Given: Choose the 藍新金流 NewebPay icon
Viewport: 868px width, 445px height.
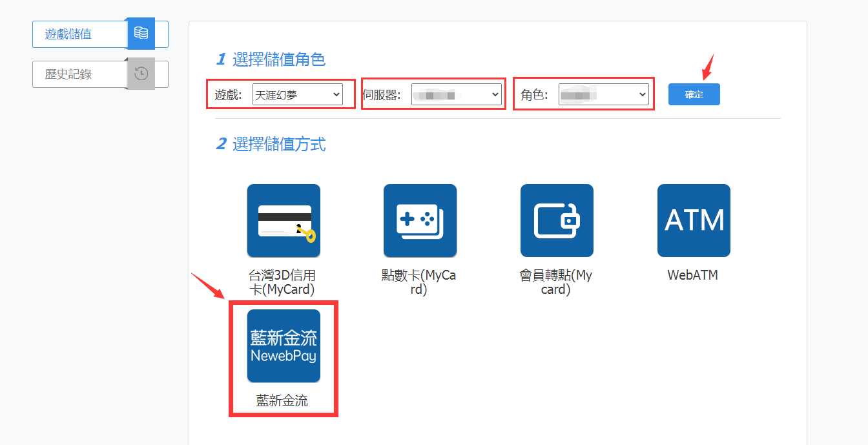Looking at the screenshot, I should 284,346.
